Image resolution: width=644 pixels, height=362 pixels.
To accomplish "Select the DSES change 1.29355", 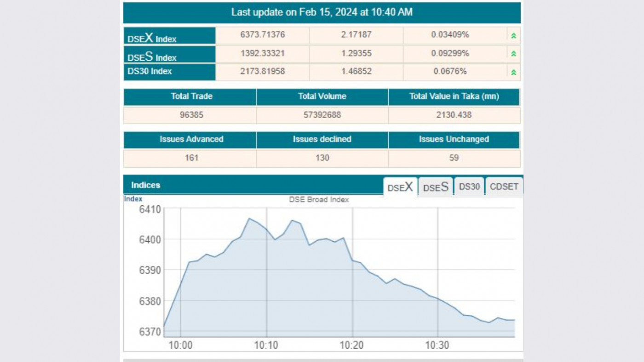I will click(356, 53).
